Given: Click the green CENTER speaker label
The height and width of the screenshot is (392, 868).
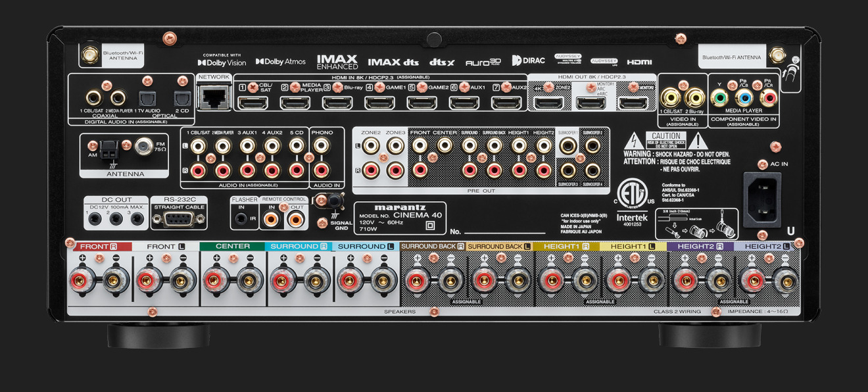Looking at the screenshot, I should pyautogui.click(x=232, y=247).
